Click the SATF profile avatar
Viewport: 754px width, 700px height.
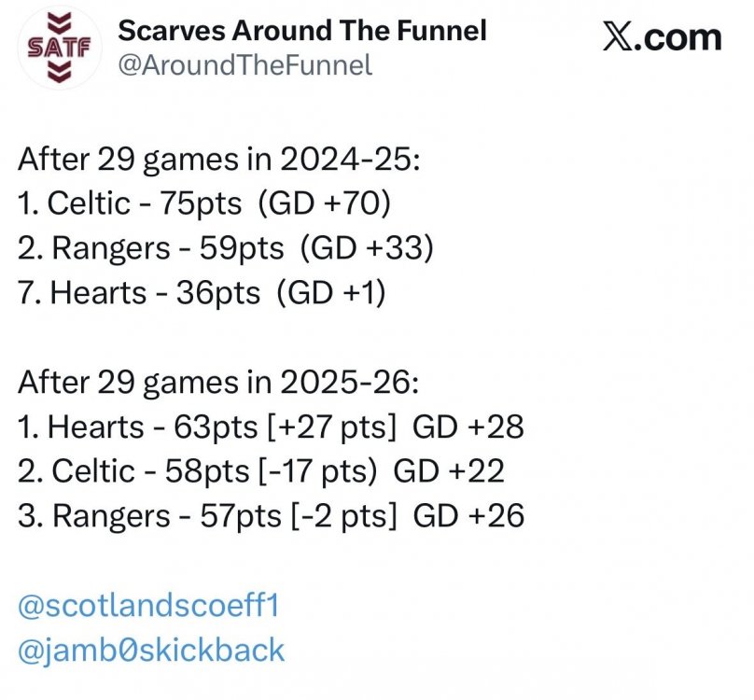(x=58, y=47)
